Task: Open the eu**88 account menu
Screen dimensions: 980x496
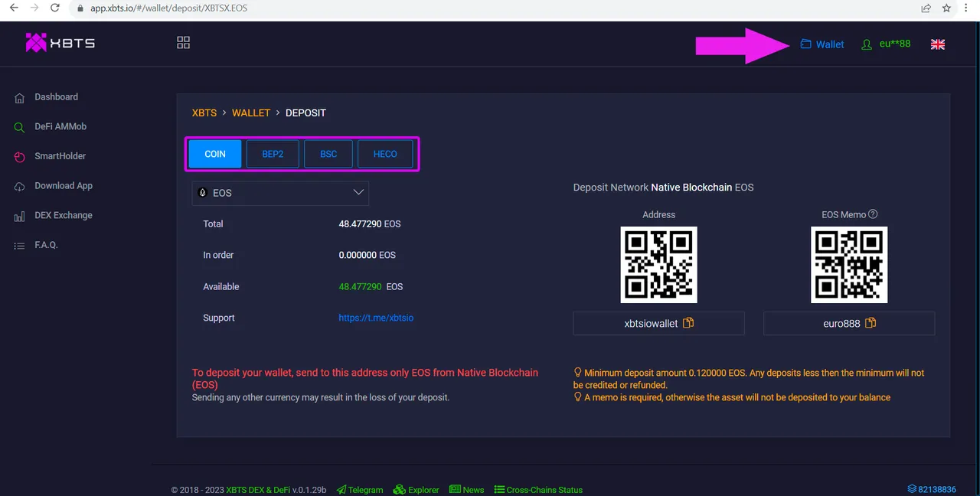Action: tap(895, 44)
